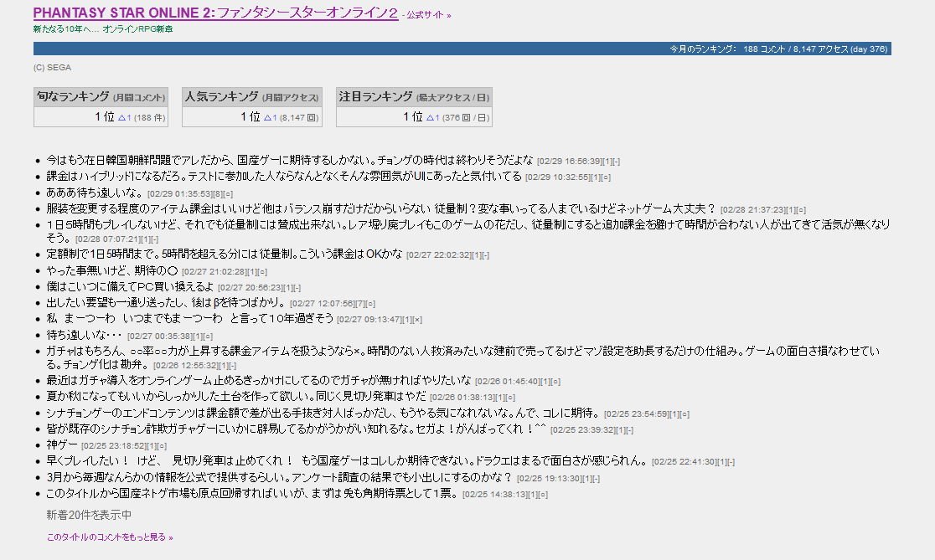Click the timestamp 02/28 07:07:21

[109, 239]
